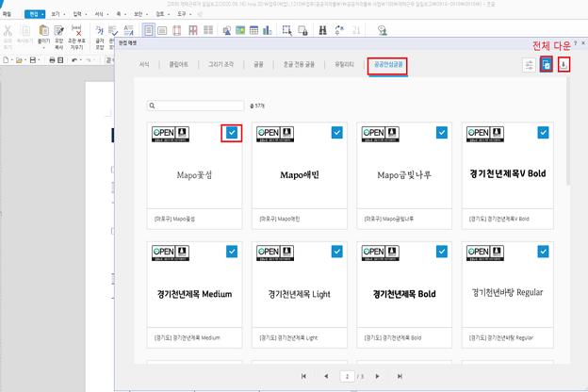The width and height of the screenshot is (588, 392).
Task: Switch to the 서식 tab
Action: click(x=144, y=64)
